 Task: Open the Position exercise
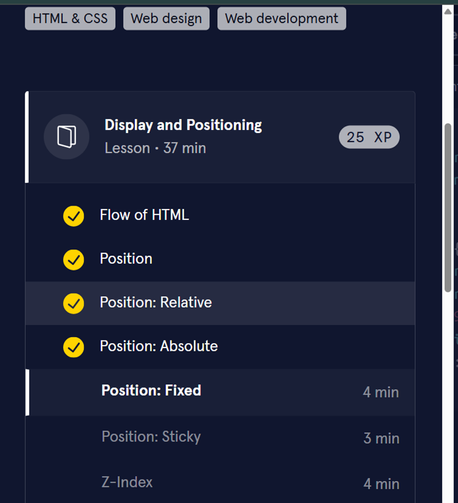(x=220, y=259)
